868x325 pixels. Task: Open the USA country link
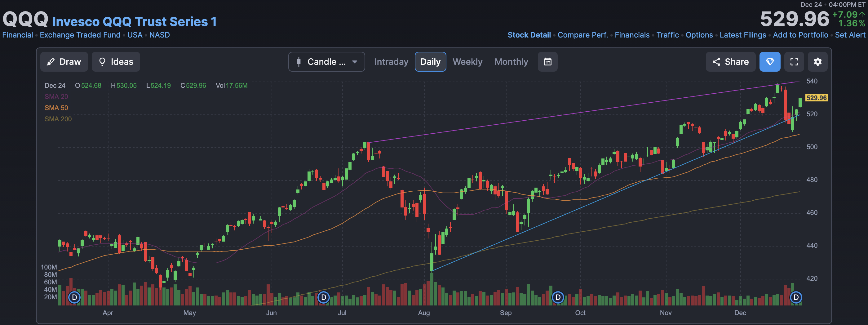pos(135,35)
